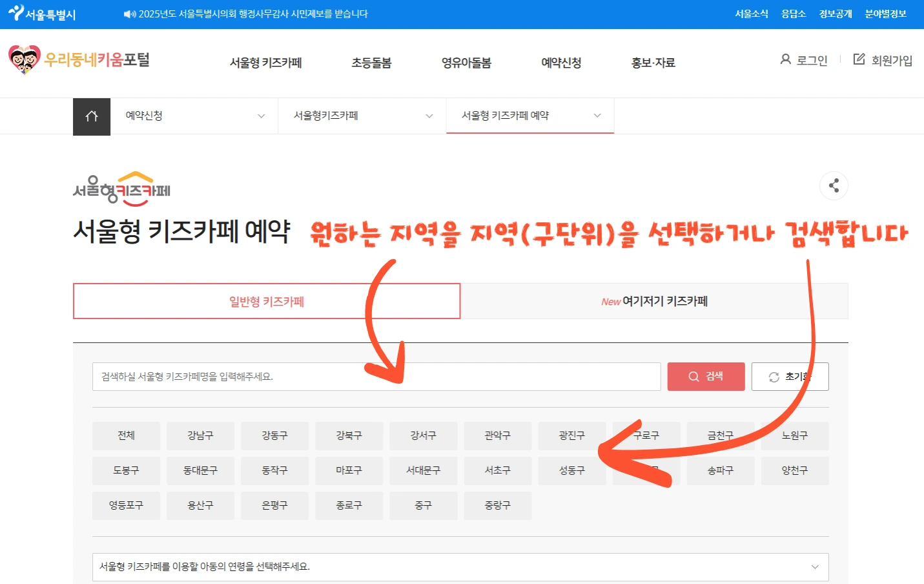
Task: Click the 우리동네키움포털 logo
Action: pos(77,59)
